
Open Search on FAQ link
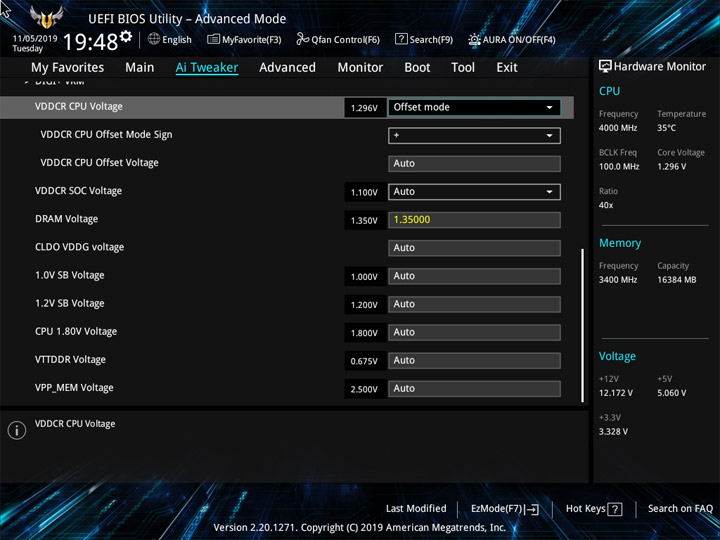[x=680, y=508]
